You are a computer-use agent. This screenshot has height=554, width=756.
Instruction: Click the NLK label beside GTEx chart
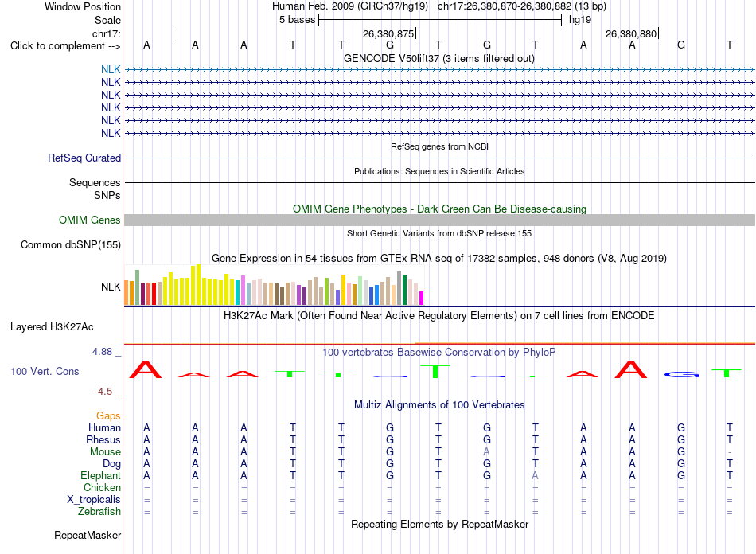coord(111,287)
